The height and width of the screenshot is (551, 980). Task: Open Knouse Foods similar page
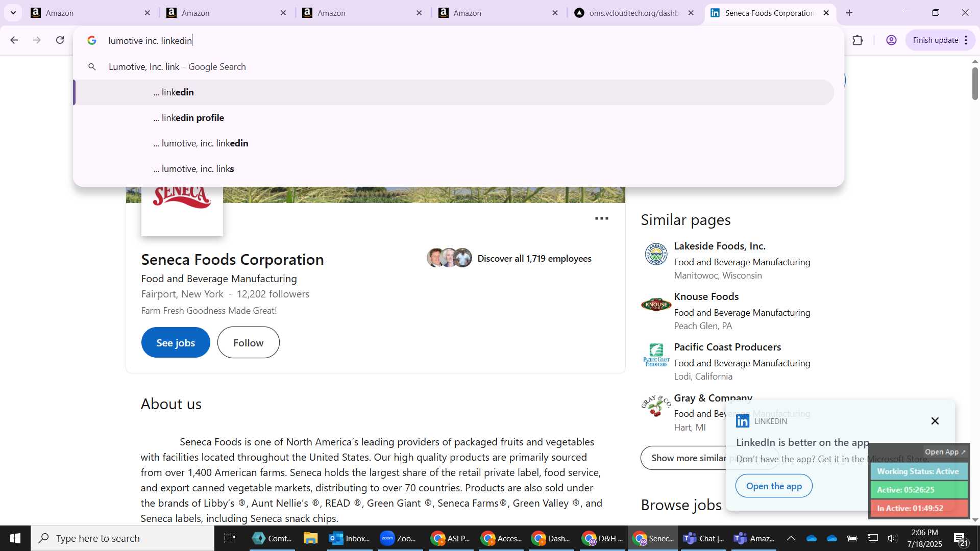[x=706, y=296]
